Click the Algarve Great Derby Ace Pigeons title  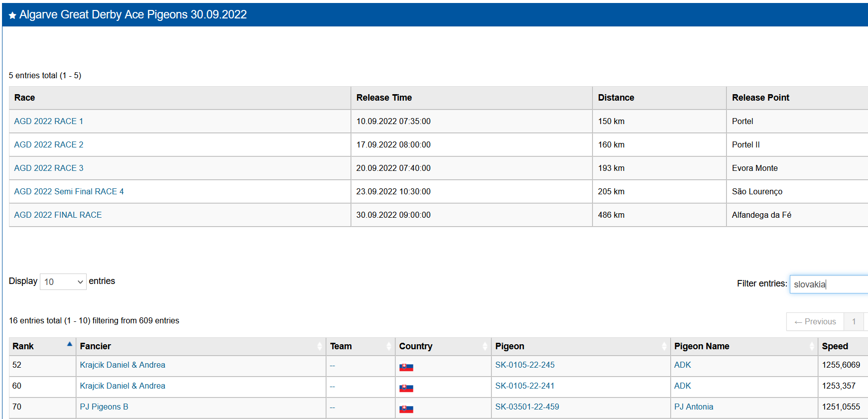coord(133,14)
